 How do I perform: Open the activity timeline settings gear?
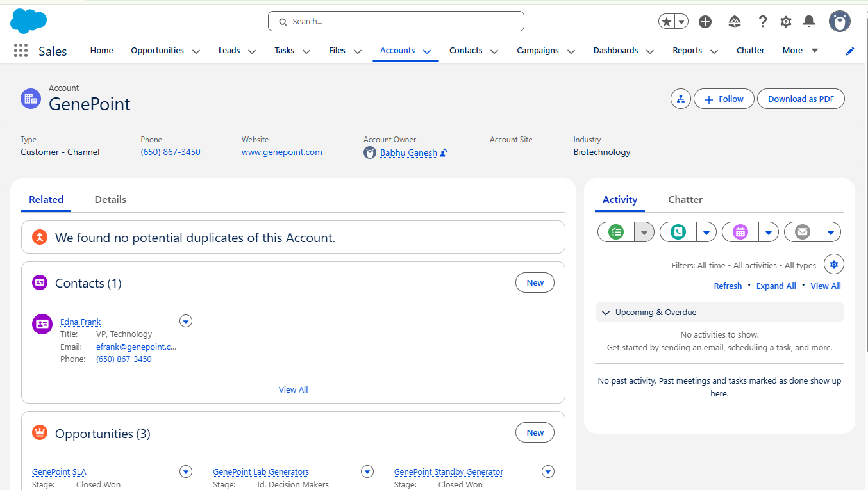(833, 264)
